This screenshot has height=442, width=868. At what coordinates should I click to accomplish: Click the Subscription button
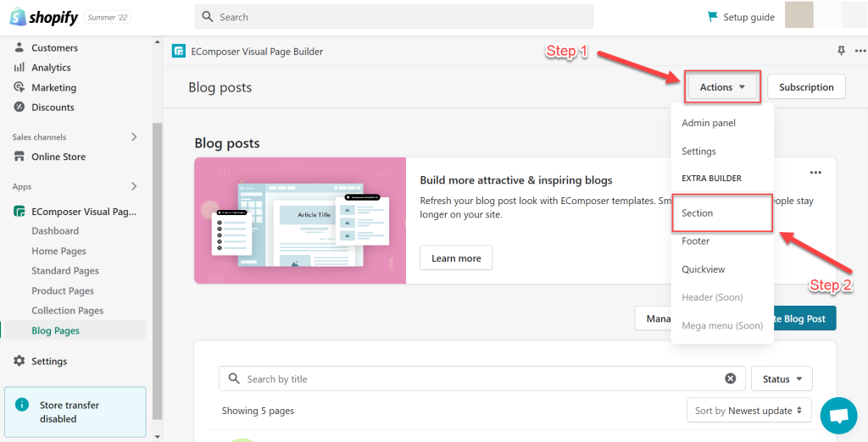(806, 87)
